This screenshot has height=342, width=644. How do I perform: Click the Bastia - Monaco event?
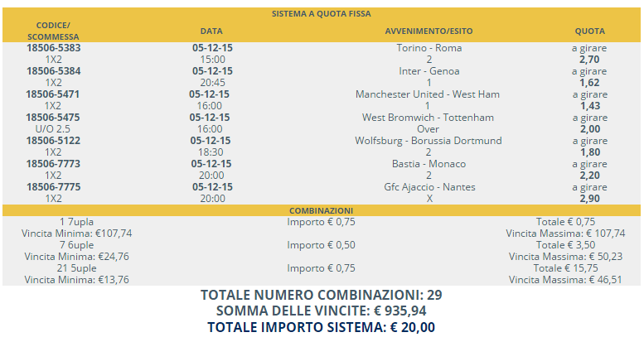(x=429, y=164)
